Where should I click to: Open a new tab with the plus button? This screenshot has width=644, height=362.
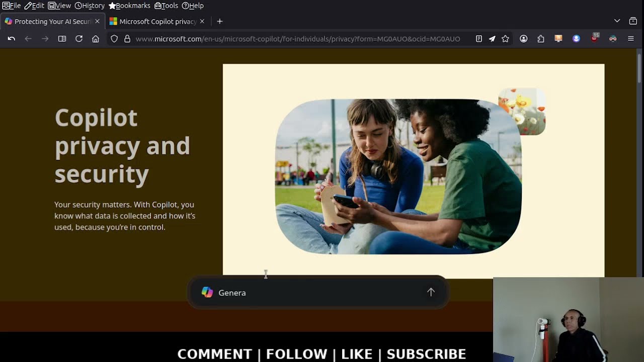(219, 21)
